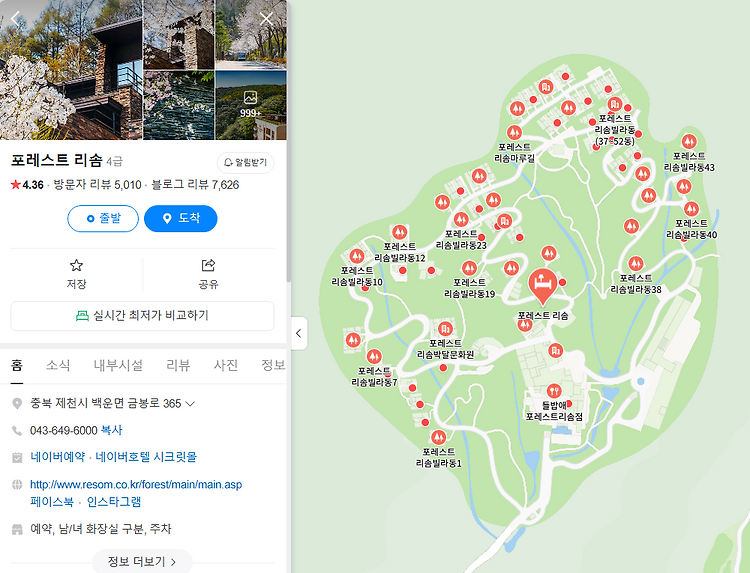This screenshot has height=573, width=750.
Task: Switch to the 리뷰 tab
Action: [178, 365]
